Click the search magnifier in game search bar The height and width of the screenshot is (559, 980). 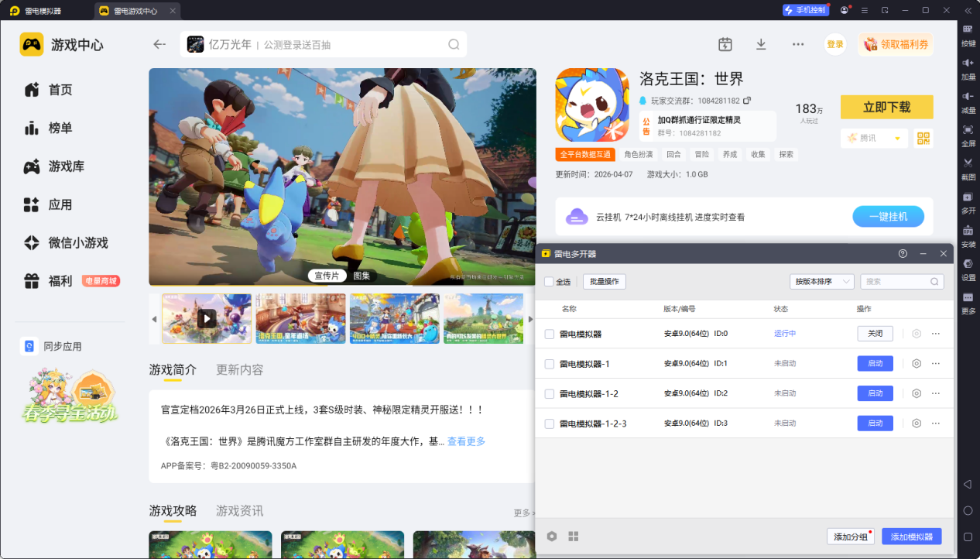(454, 44)
